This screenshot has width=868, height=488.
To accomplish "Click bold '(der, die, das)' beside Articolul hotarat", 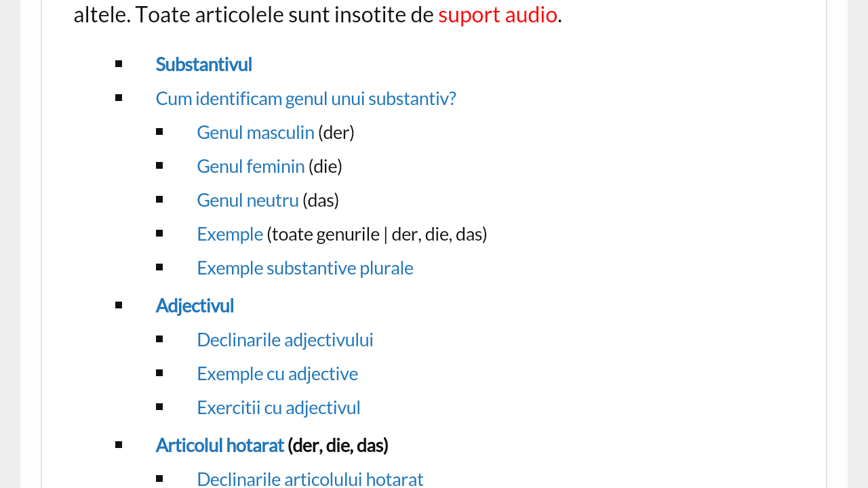I will [x=338, y=445].
